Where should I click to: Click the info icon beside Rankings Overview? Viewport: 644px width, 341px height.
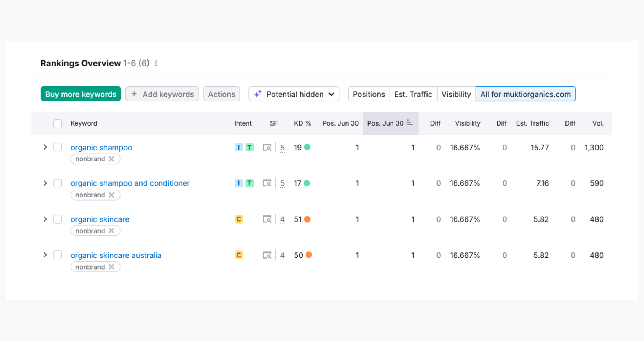(156, 63)
